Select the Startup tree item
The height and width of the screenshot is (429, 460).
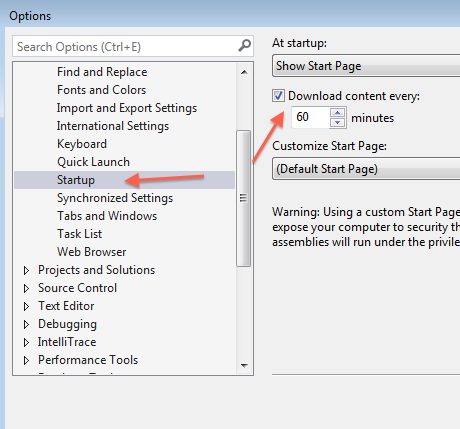124,180
